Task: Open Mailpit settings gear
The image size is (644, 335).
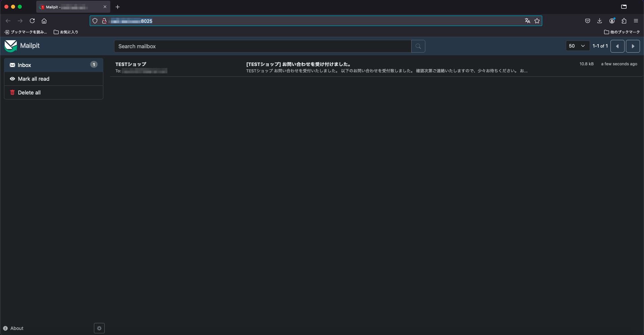Action: (x=99, y=328)
